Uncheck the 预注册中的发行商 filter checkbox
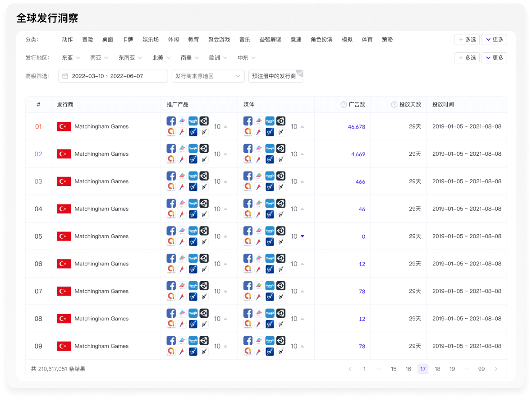 [x=300, y=72]
